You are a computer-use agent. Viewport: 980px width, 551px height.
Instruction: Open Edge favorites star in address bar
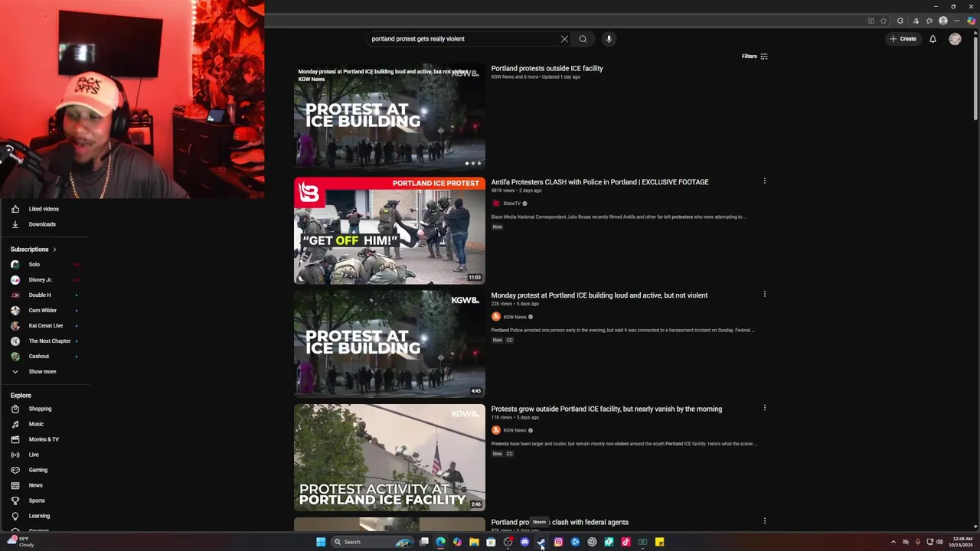coord(884,21)
